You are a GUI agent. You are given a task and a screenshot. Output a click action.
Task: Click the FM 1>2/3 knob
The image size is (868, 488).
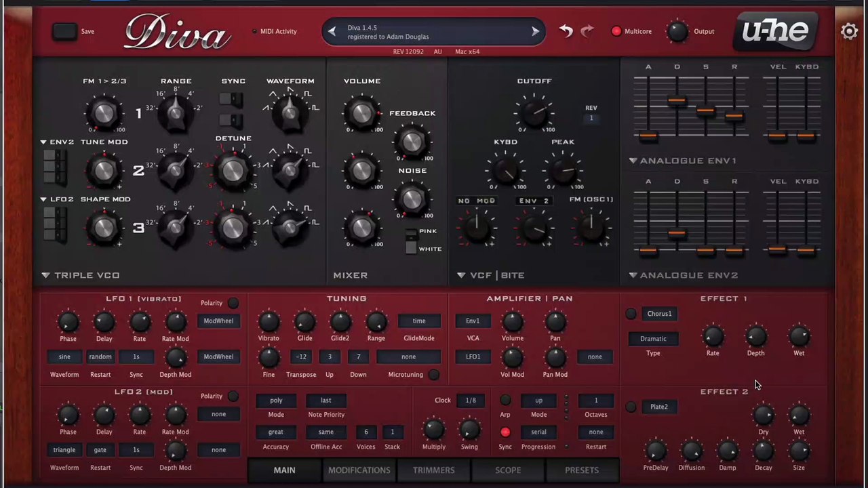pyautogui.click(x=103, y=113)
